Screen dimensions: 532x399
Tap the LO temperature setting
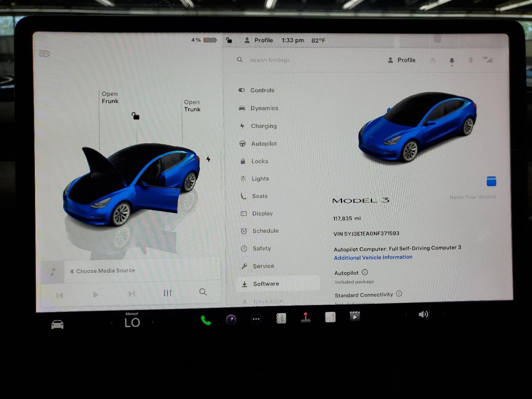pyautogui.click(x=132, y=322)
